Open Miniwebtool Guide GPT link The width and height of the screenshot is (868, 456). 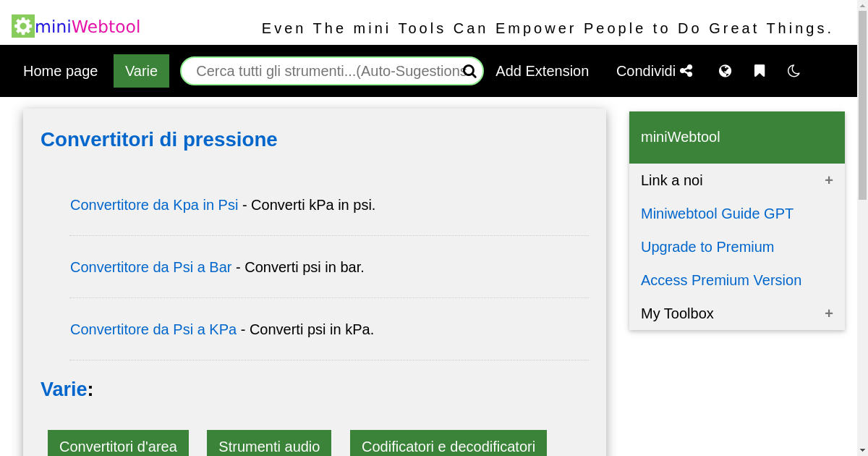click(x=717, y=214)
